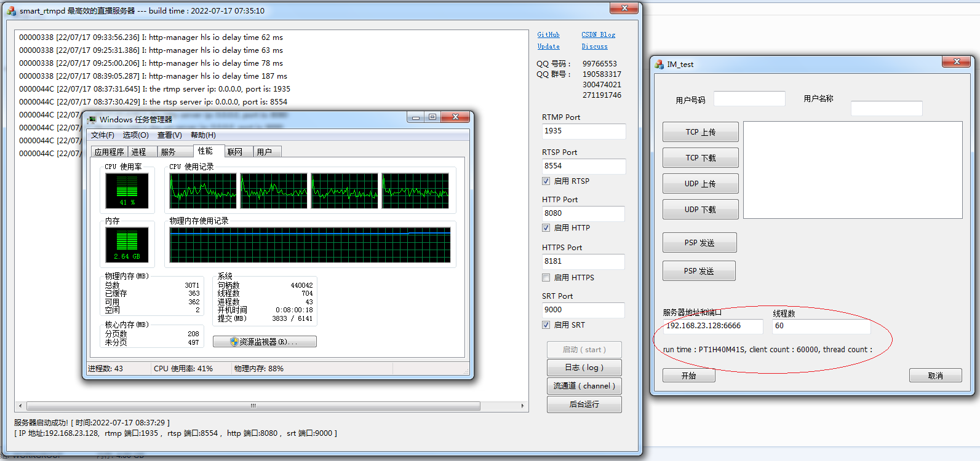Click the 物理内存使用记录 graph

pos(310,245)
